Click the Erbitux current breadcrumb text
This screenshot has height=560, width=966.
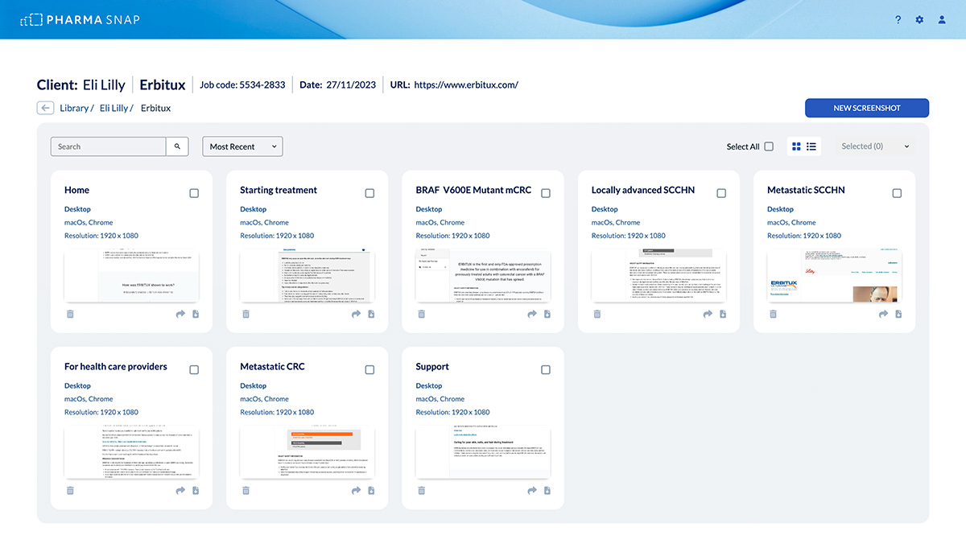coord(156,108)
